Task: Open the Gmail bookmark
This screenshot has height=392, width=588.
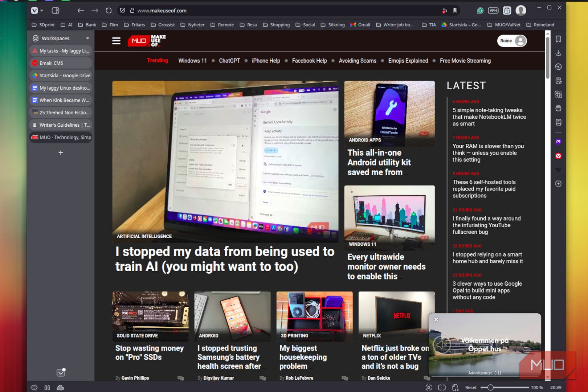Action: click(x=360, y=25)
